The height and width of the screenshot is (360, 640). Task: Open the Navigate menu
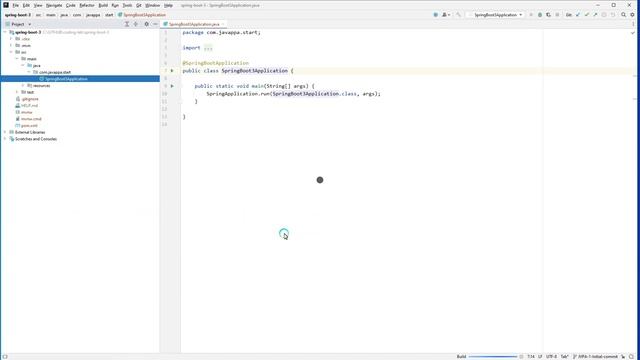(x=53, y=5)
